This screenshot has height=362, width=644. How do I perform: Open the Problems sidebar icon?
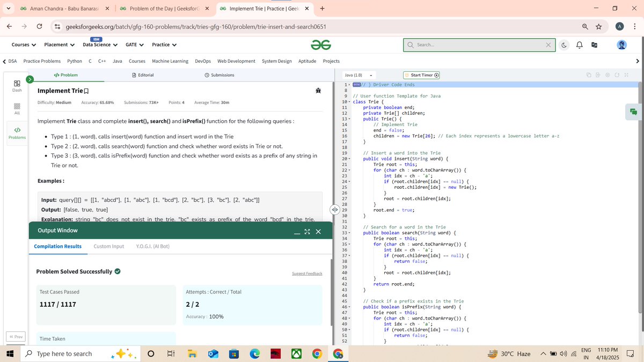pyautogui.click(x=17, y=133)
